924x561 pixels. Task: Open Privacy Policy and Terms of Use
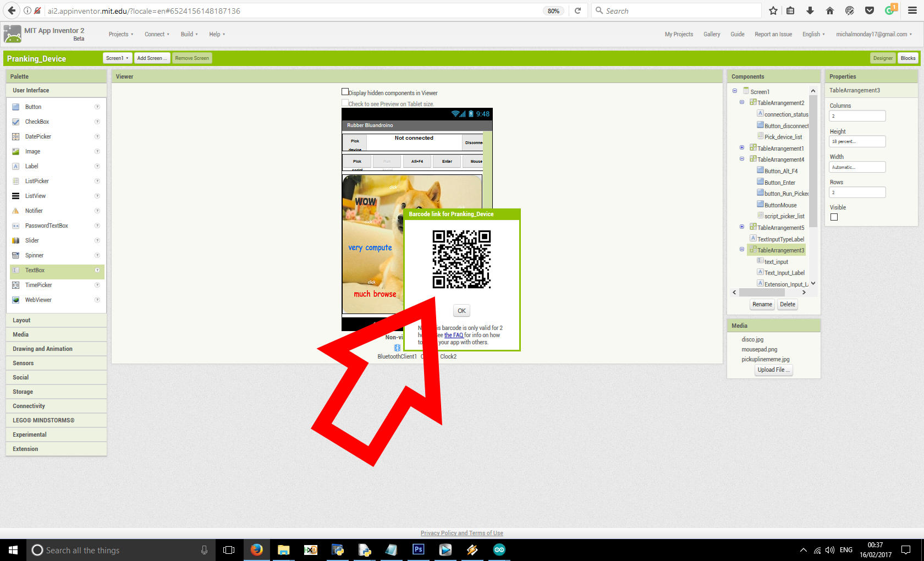pyautogui.click(x=462, y=533)
